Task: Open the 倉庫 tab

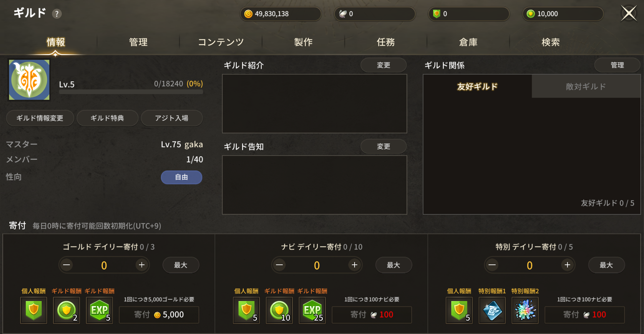Action: pyautogui.click(x=468, y=42)
